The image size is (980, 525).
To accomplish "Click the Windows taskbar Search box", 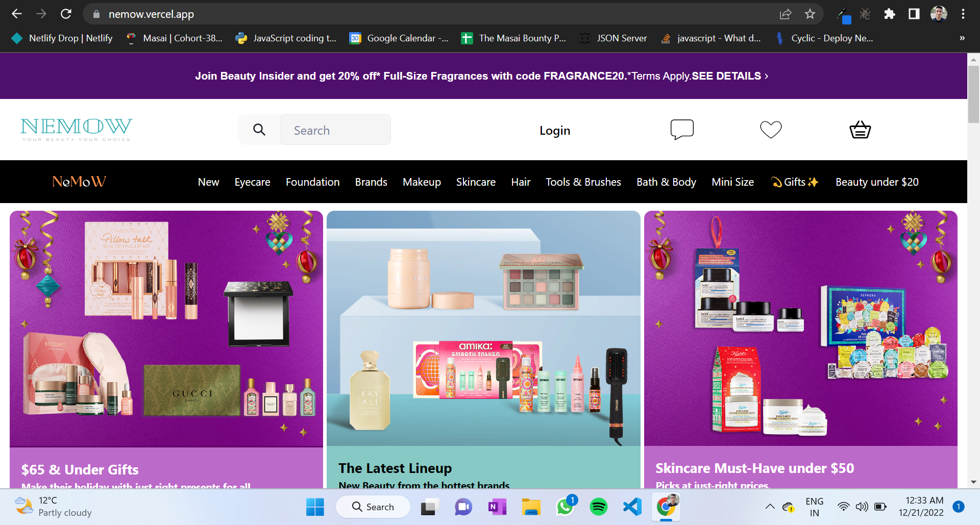I will point(373,507).
